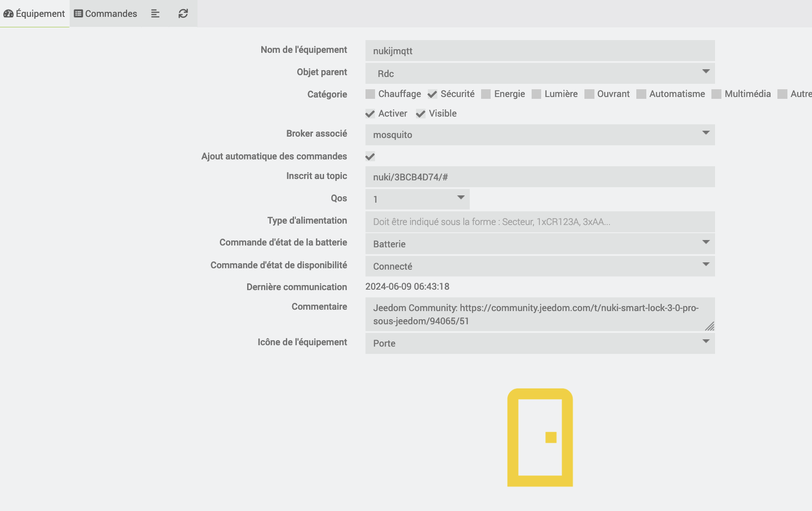Open the Qos dropdown
The height and width of the screenshot is (511, 812).
click(417, 199)
